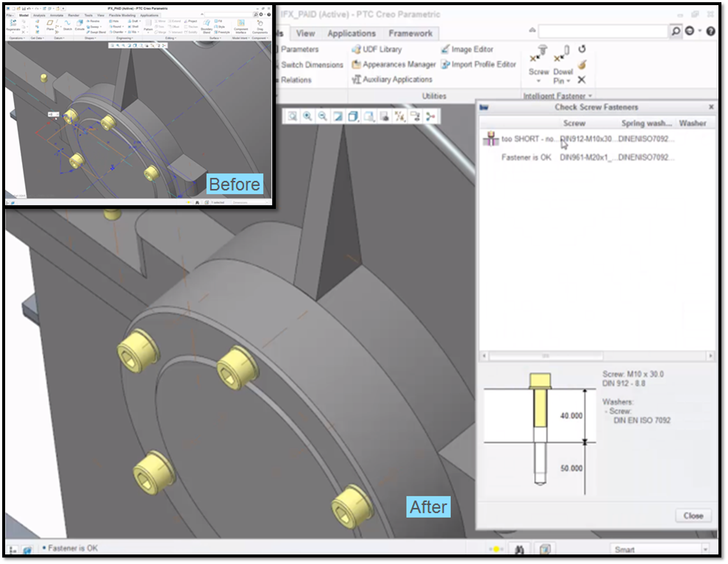Toggle the model tree icon in status bar
This screenshot has height=564, width=728.
13,550
